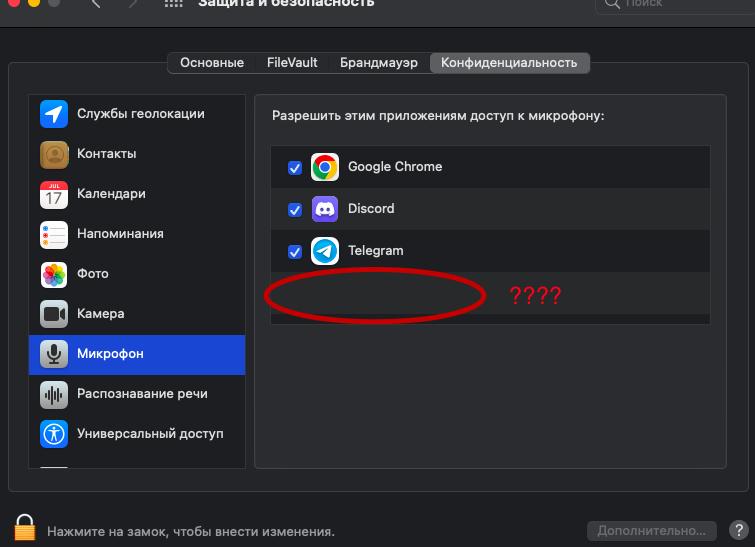Screen dimensions: 755x547
Task: Open the FileVault tab
Action: [292, 62]
